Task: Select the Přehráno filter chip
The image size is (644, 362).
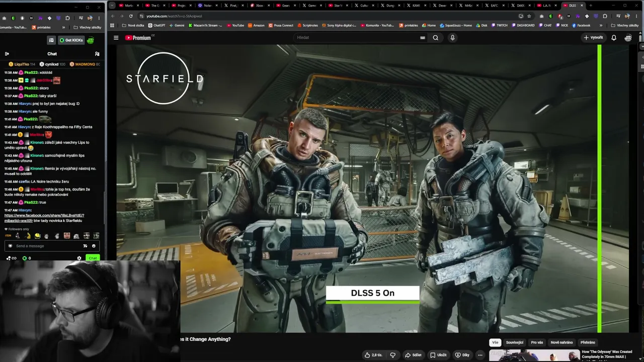Action: pos(588,342)
